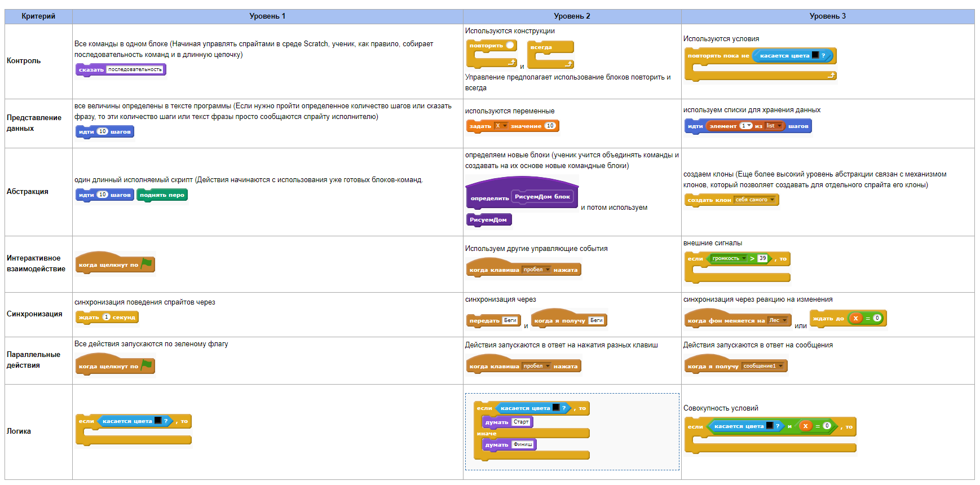This screenshot has height=485, width=980.
Task: Click the green flag in Интерактивное взаимодействие row
Action: tap(147, 263)
